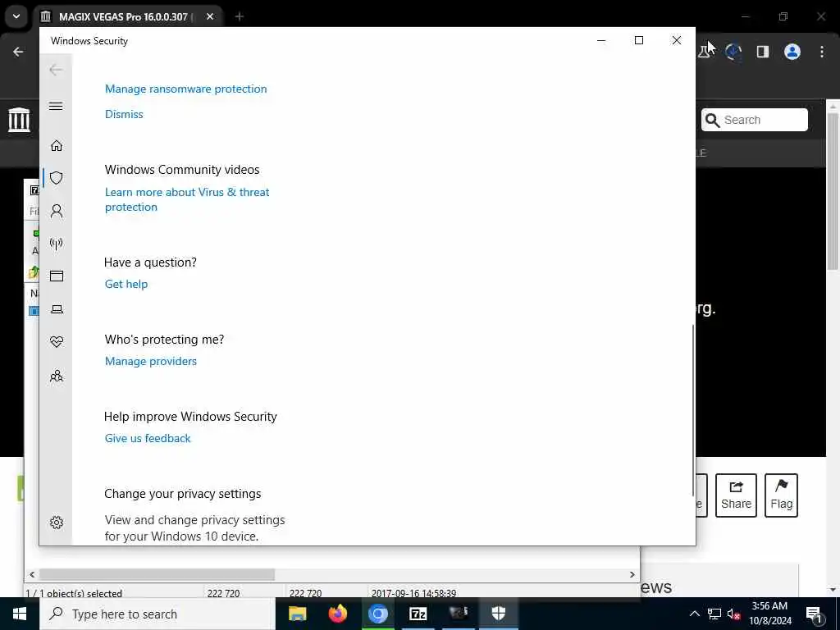Click the webpage vertical scrollbar thumb

pos(833,192)
